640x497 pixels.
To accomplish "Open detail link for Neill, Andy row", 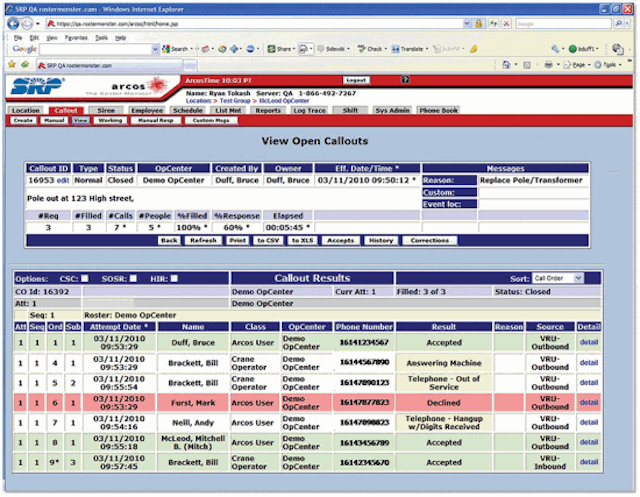I will (589, 422).
